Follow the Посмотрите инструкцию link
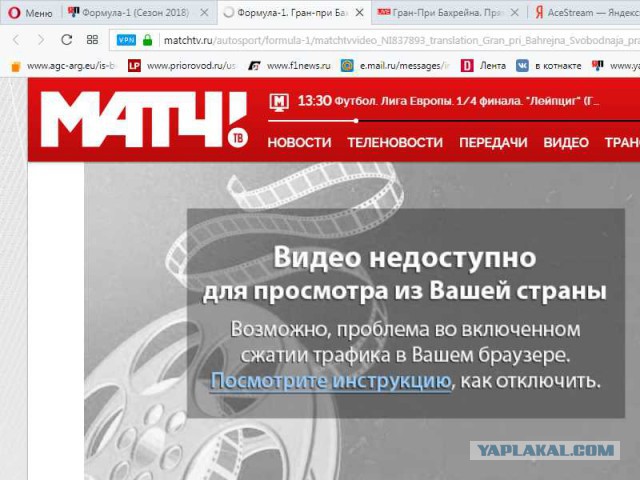 tap(330, 381)
